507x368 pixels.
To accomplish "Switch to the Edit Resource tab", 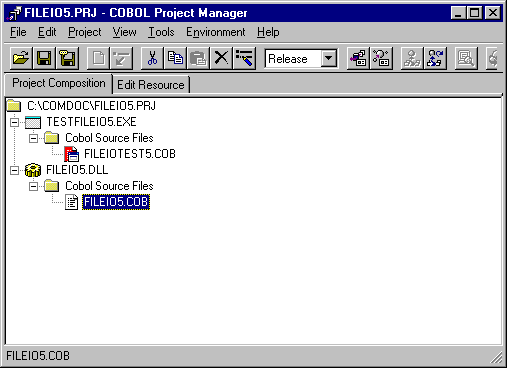I will [x=151, y=85].
